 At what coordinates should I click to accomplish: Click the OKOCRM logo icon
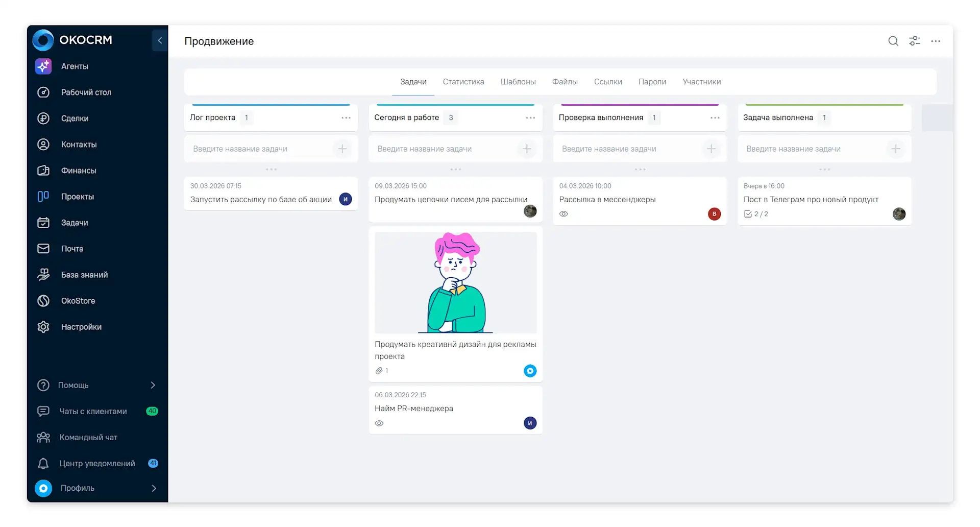(43, 40)
